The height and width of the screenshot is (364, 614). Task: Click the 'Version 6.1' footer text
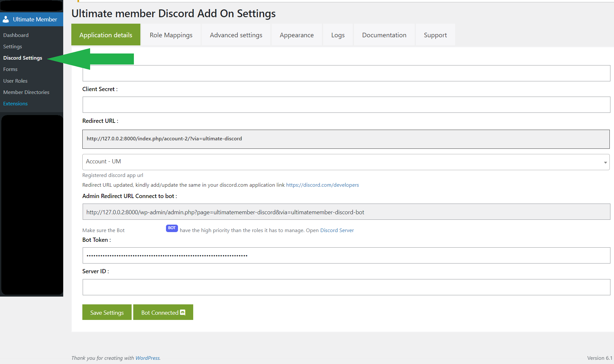tap(600, 358)
